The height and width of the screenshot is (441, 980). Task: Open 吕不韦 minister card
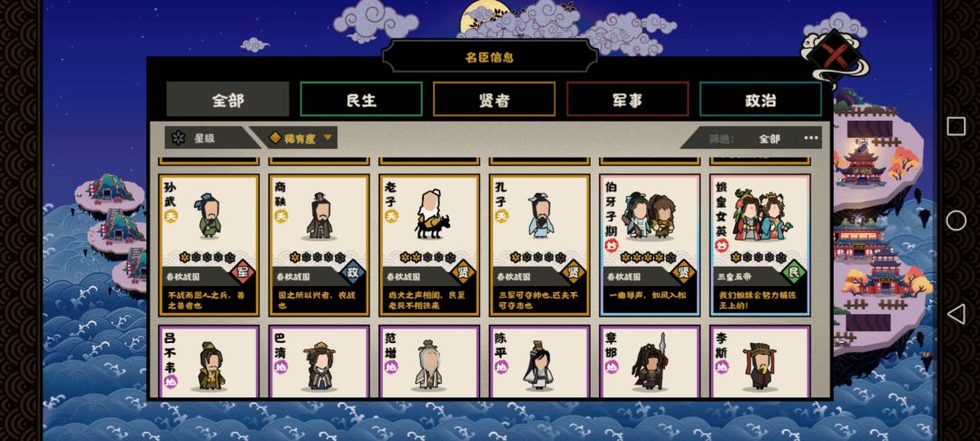(209, 361)
